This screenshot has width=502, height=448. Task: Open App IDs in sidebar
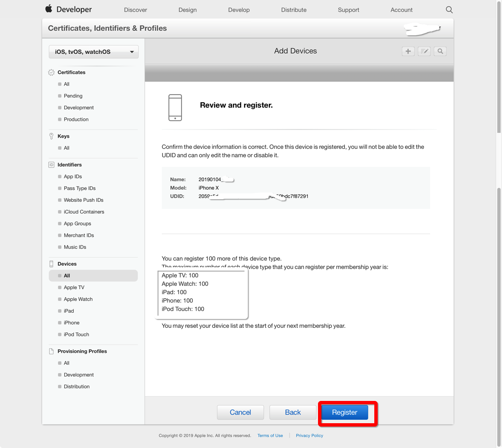click(x=73, y=177)
